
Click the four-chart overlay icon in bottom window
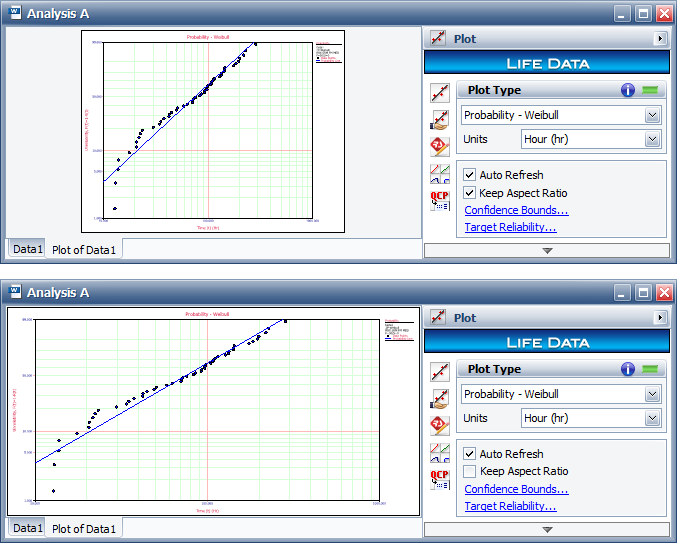tap(440, 452)
